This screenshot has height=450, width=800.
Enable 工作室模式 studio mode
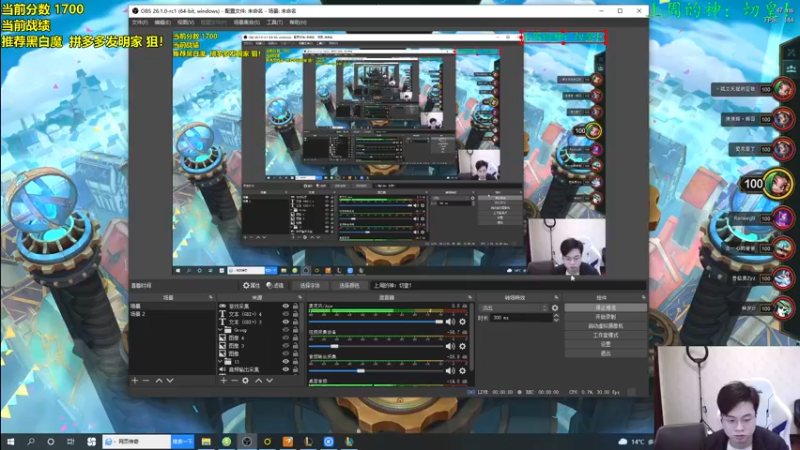[606, 335]
